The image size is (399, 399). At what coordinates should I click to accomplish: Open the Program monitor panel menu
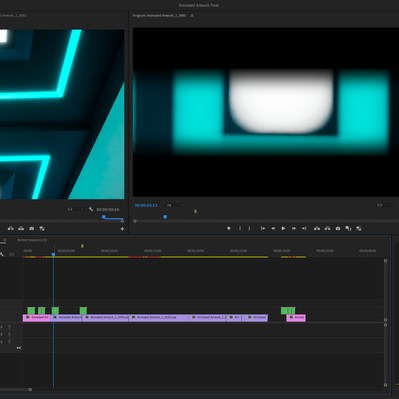click(x=192, y=15)
